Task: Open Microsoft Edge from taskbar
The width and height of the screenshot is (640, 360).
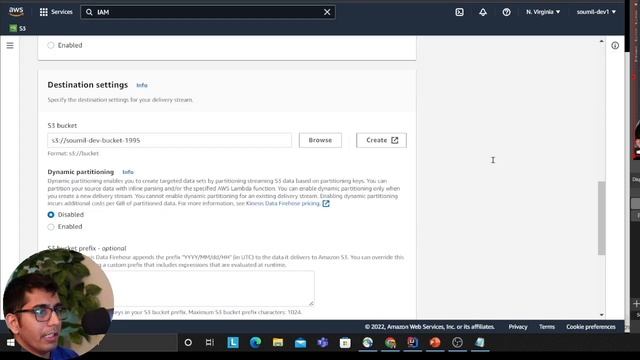Action: 256,343
